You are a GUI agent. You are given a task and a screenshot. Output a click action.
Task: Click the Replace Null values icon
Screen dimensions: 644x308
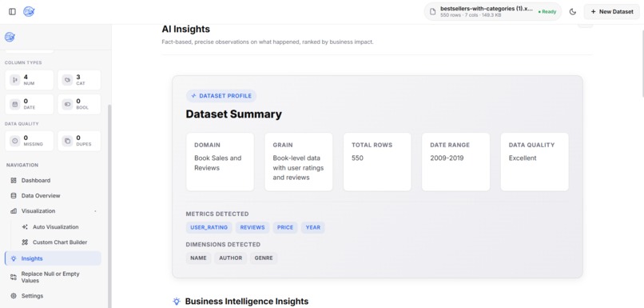[14, 277]
